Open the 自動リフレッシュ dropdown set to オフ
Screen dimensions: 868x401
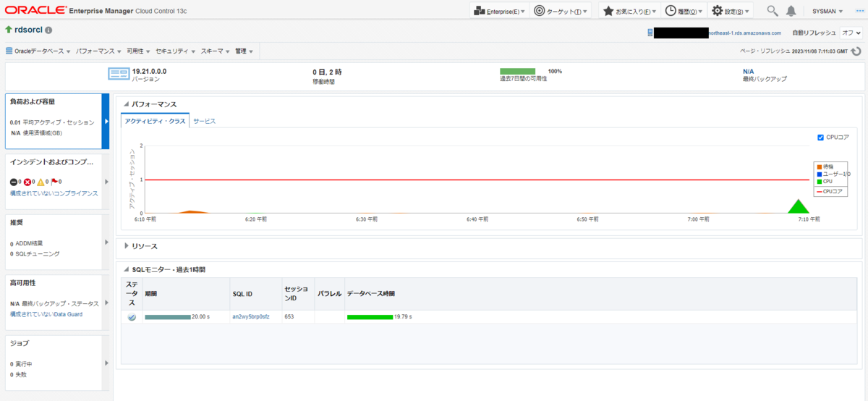tap(852, 33)
